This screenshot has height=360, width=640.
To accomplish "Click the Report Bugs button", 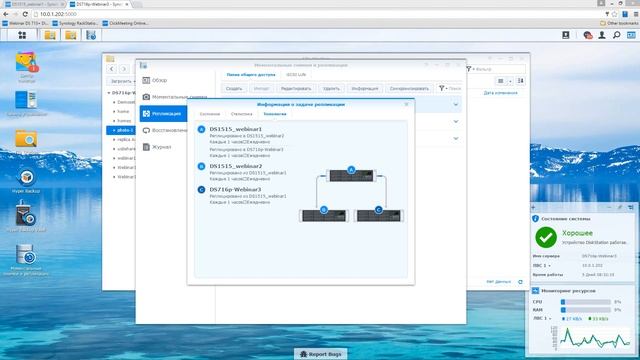I will point(320,354).
